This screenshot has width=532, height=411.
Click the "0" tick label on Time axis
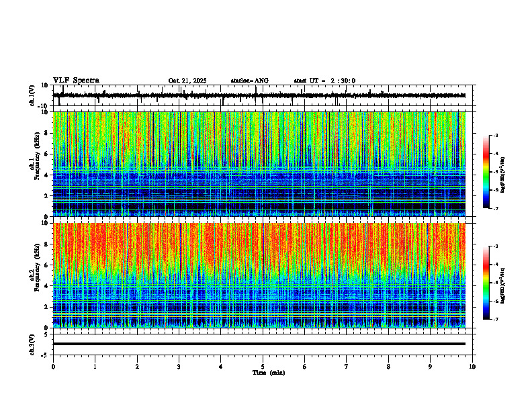53,367
